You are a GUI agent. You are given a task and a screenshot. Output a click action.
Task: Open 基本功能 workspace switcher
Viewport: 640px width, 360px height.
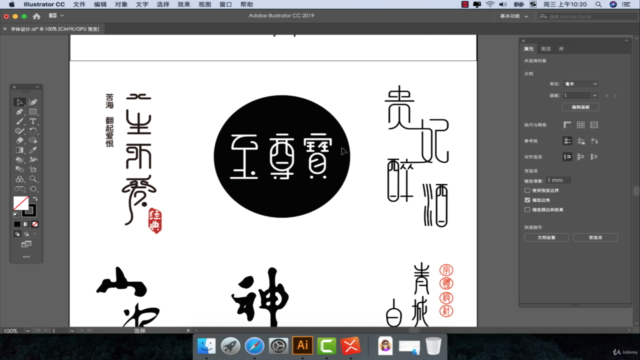pyautogui.click(x=514, y=16)
